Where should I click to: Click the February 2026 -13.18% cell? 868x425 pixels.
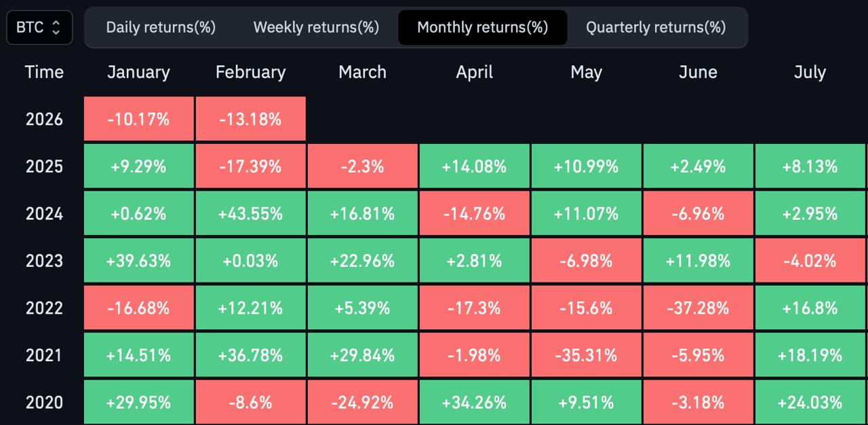[250, 119]
